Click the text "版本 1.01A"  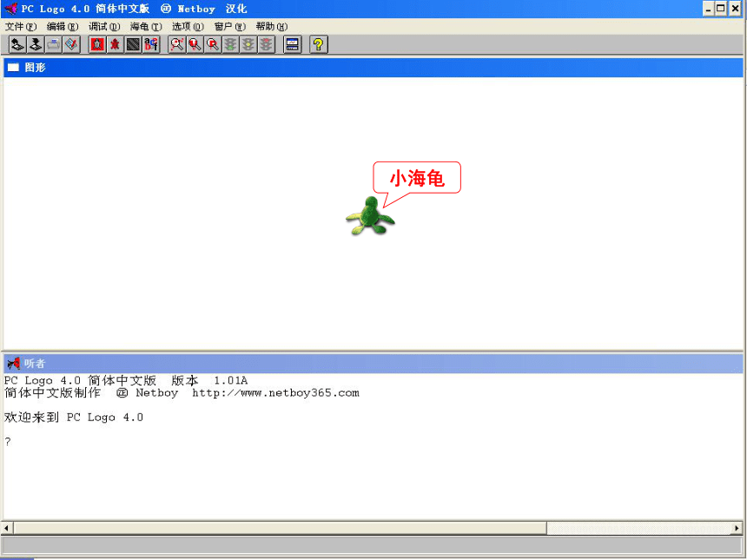(x=209, y=380)
